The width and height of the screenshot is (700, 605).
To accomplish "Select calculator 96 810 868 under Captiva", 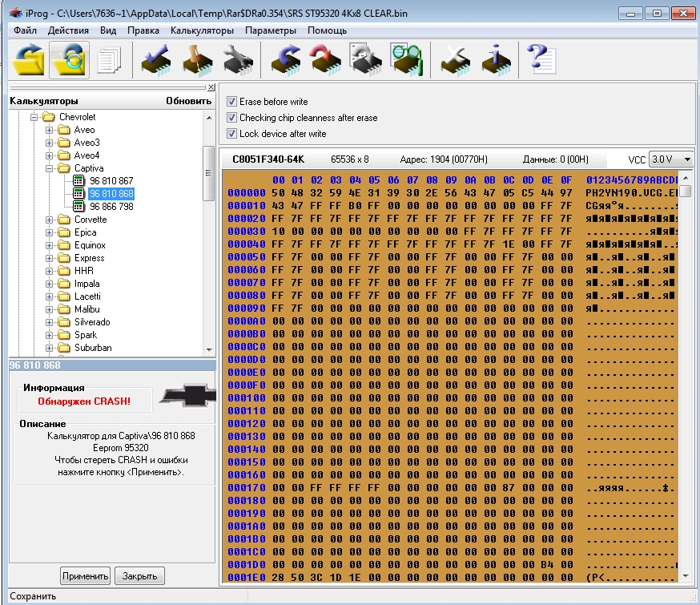I will tap(111, 194).
